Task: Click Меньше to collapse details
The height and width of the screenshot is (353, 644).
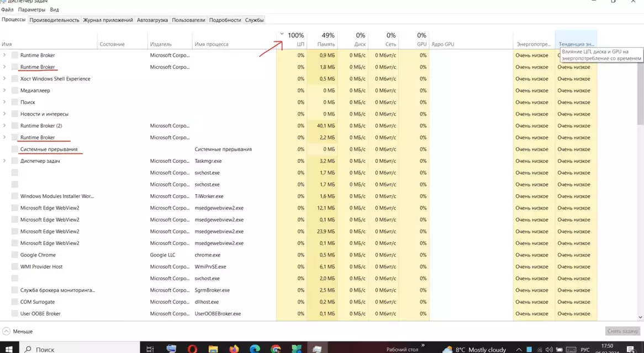Action: (18, 331)
